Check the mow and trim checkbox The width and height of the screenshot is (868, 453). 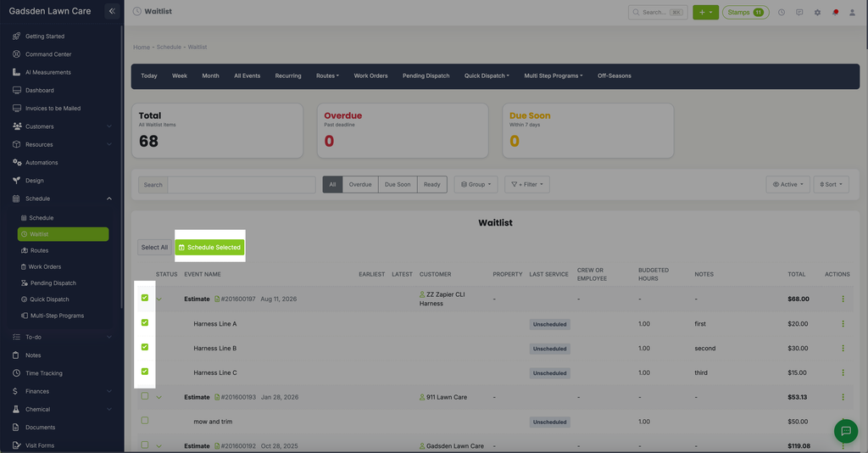(144, 421)
